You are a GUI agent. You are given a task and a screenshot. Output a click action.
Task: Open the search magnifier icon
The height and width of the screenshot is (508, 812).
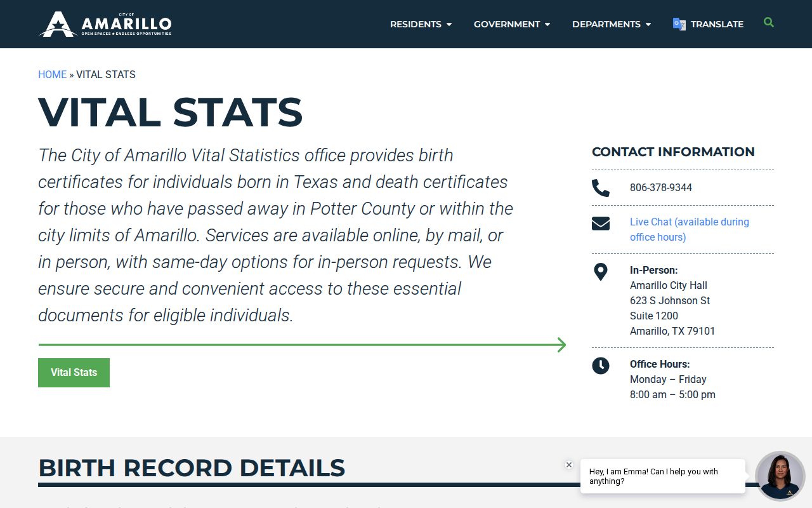[769, 22]
